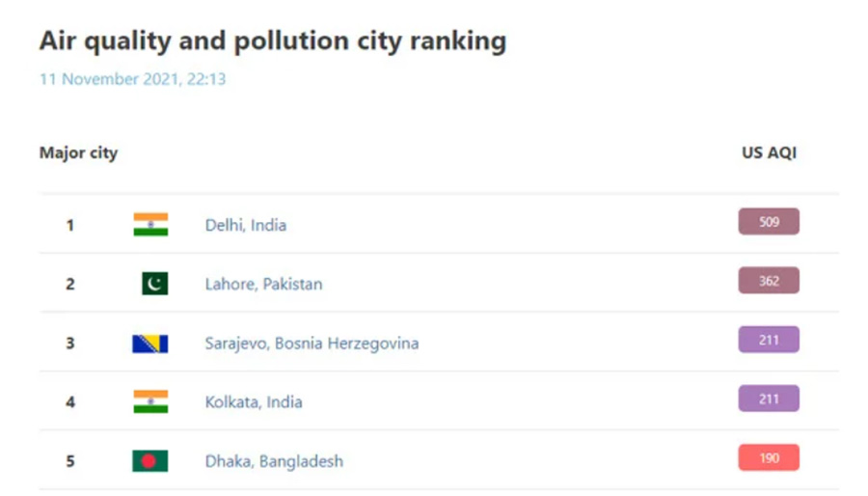Click Sarajevo's 211 AQI badge

(769, 340)
